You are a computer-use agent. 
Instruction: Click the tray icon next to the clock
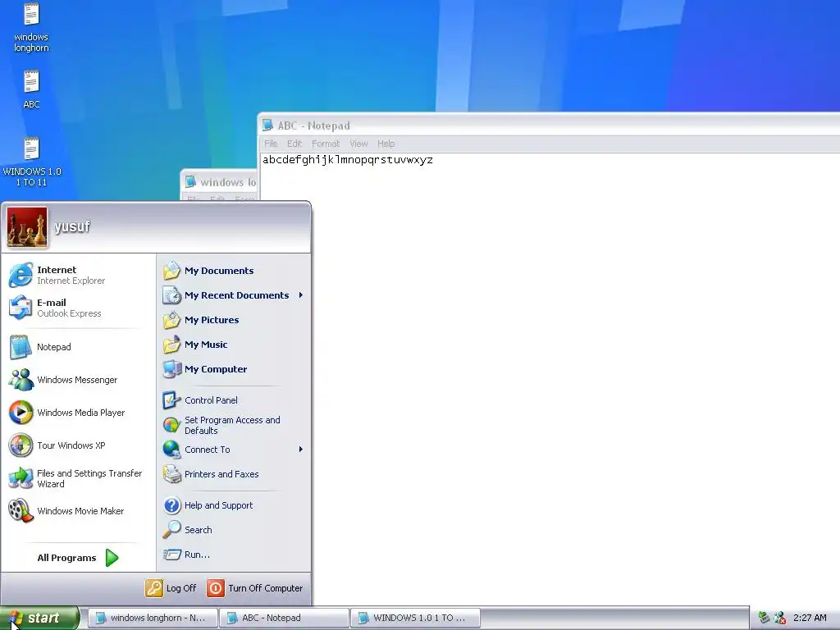pyautogui.click(x=780, y=618)
